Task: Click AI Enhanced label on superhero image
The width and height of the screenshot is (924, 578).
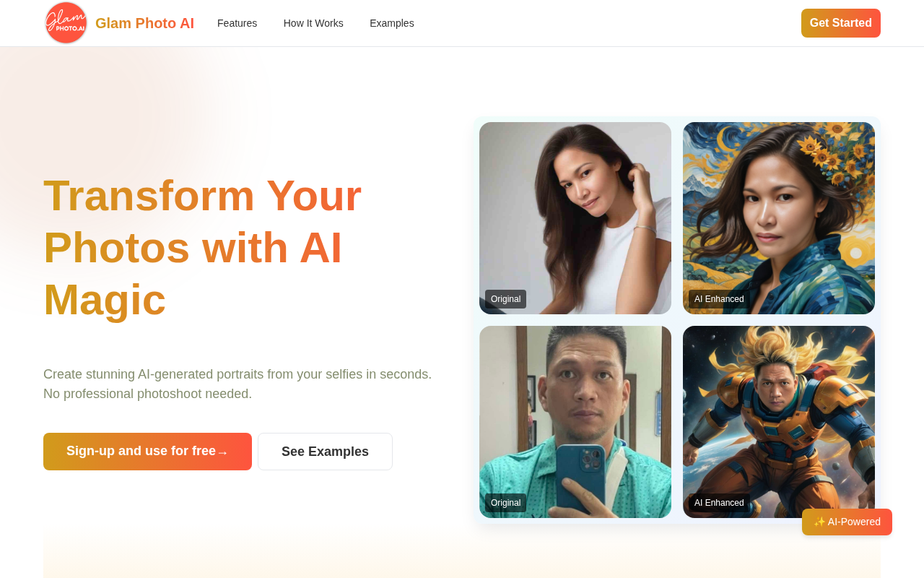Action: (x=719, y=503)
